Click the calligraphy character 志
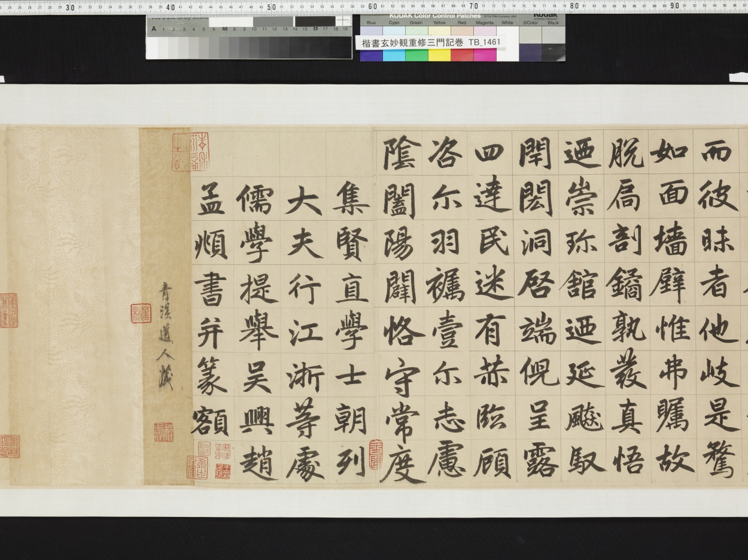Viewport: 748px width, 560px height. (448, 417)
